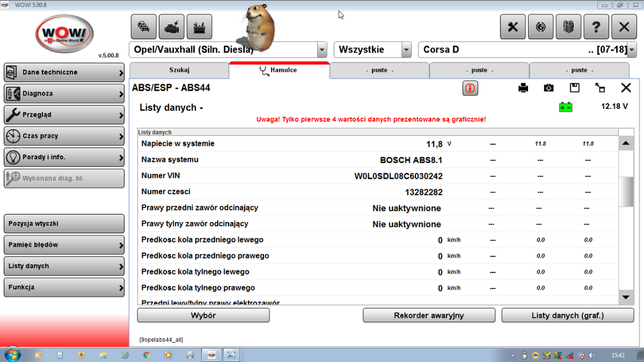
Task: Click the gift box icon button
Action: click(568, 27)
